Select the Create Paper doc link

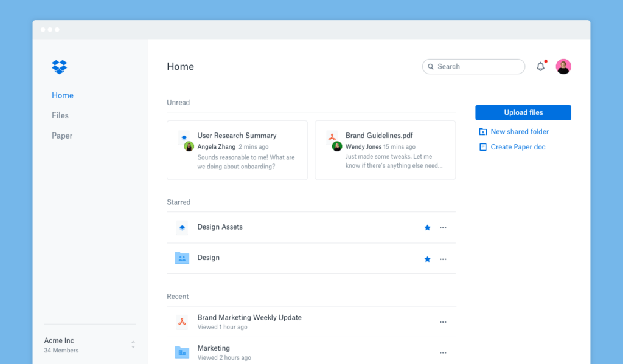pyautogui.click(x=517, y=147)
